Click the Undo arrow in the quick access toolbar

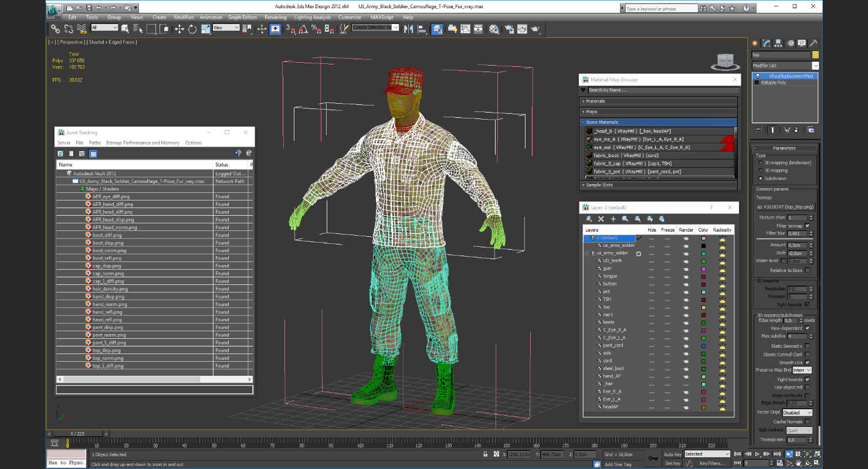point(99,8)
